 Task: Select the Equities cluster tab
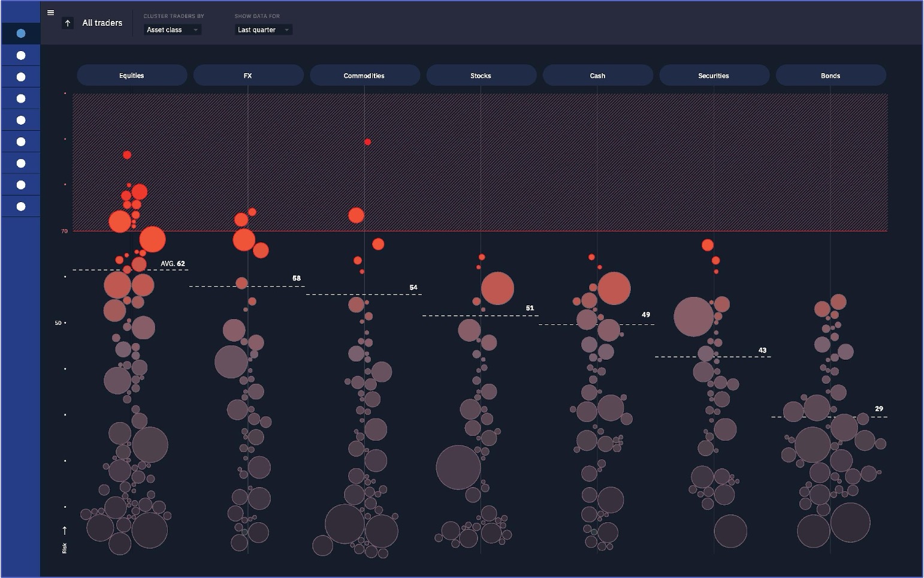[132, 76]
